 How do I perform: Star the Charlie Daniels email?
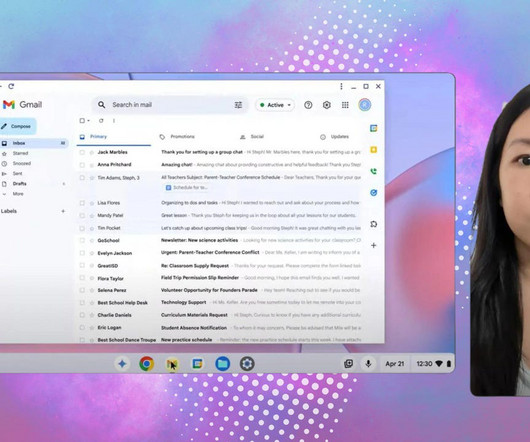point(92,315)
